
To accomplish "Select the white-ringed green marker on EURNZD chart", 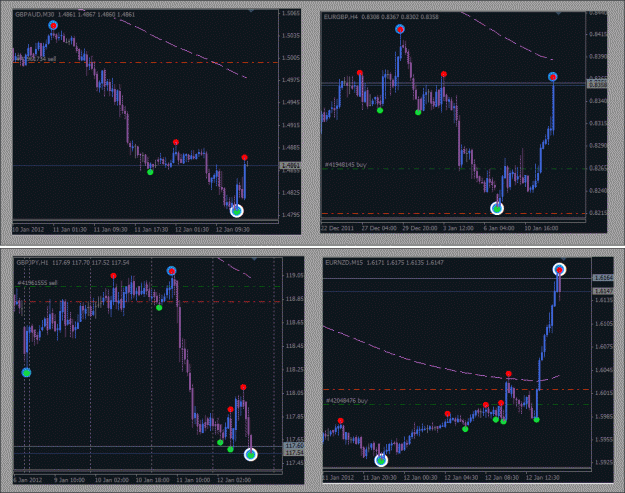I will (381, 460).
